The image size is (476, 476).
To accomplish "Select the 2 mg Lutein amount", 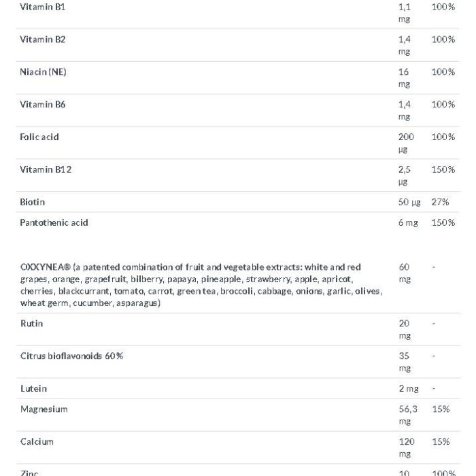I will [409, 389].
